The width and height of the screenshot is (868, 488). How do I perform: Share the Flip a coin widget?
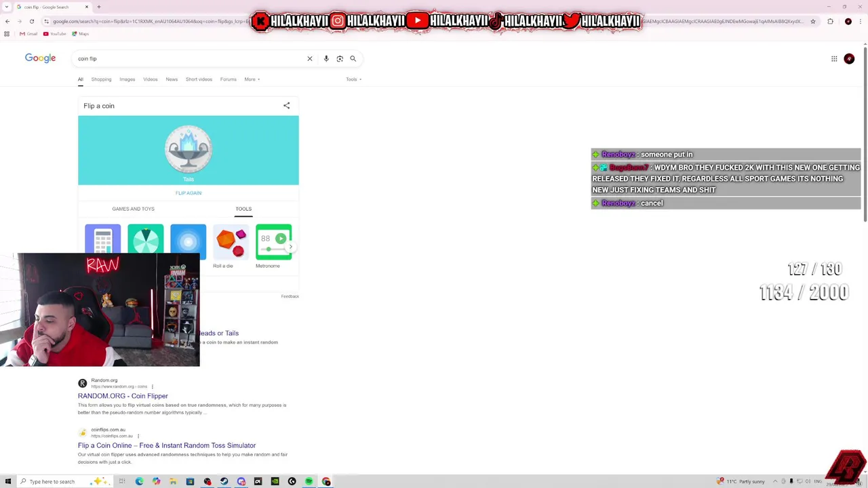286,106
